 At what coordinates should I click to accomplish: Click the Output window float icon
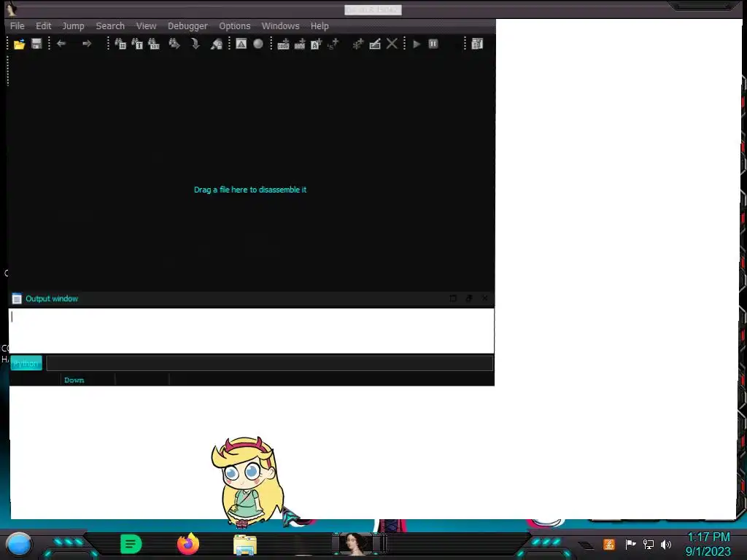469,298
